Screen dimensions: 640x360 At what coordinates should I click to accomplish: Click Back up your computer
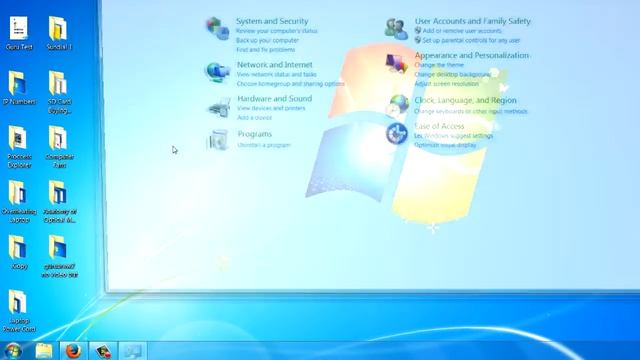[x=267, y=40]
